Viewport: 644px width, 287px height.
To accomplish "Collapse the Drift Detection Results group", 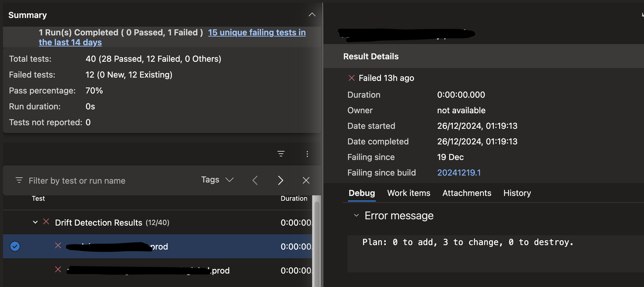I will coord(36,222).
